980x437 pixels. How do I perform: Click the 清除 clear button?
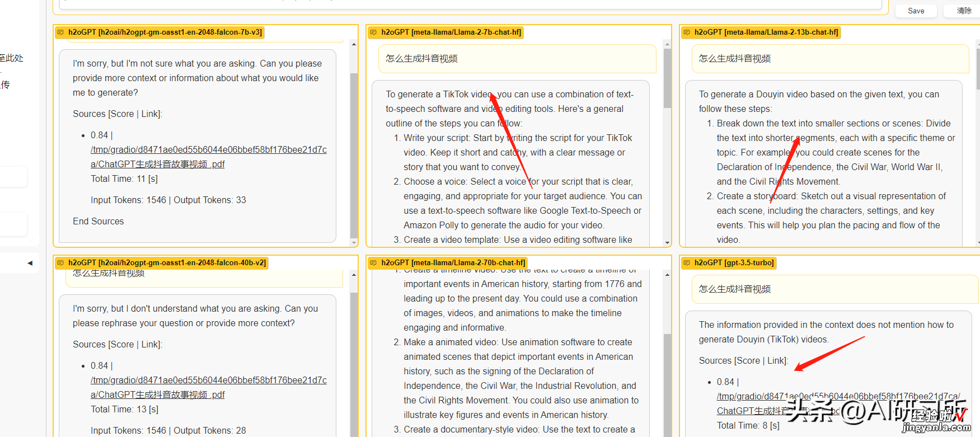click(964, 11)
